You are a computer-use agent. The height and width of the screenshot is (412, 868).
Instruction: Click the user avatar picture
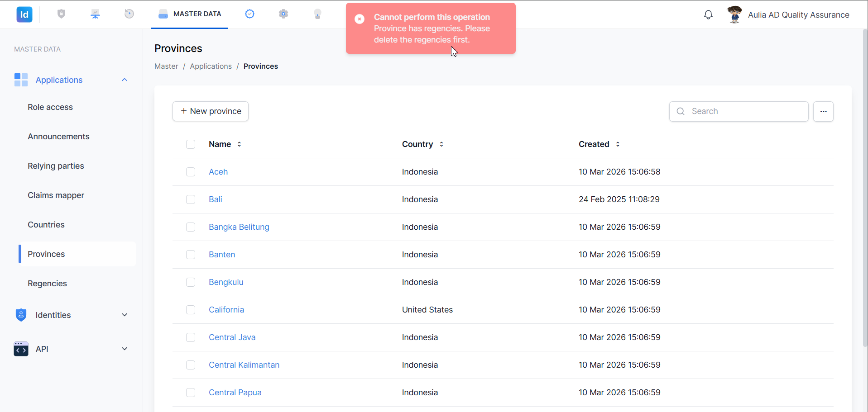click(734, 14)
